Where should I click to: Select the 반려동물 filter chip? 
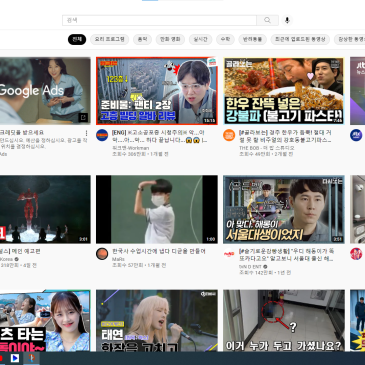[252, 39]
